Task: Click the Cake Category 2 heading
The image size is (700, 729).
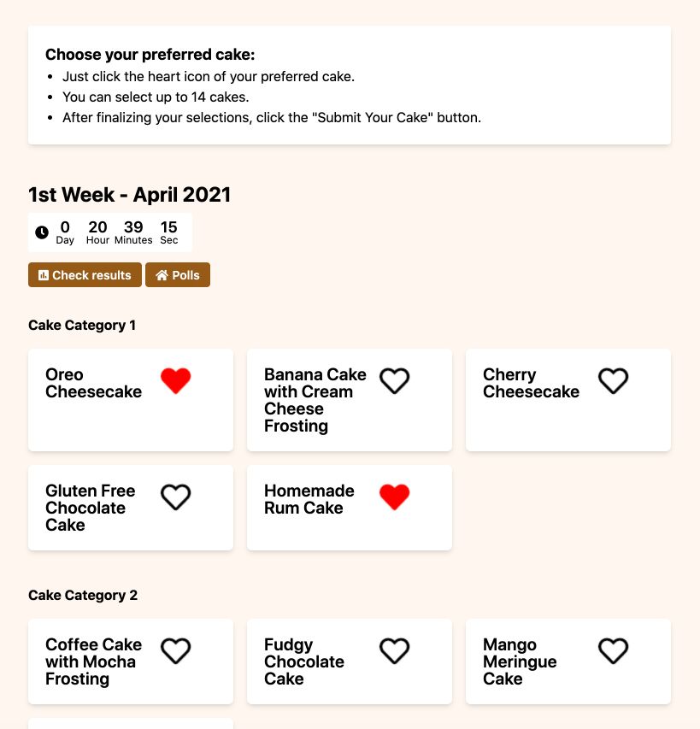Action: click(x=83, y=596)
